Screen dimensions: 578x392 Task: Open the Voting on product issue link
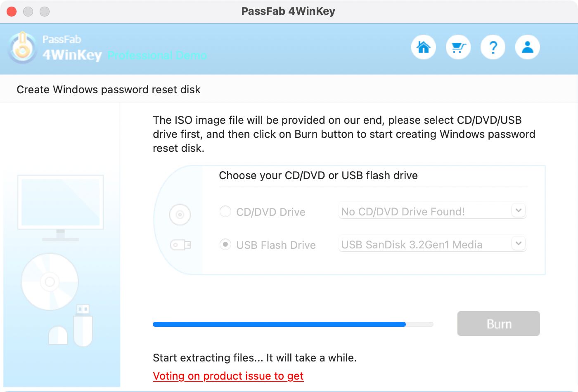tap(228, 376)
